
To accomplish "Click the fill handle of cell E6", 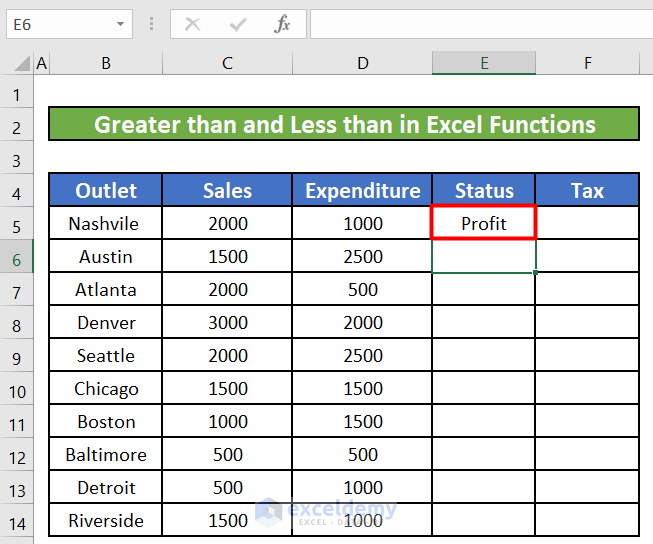I will (x=536, y=273).
